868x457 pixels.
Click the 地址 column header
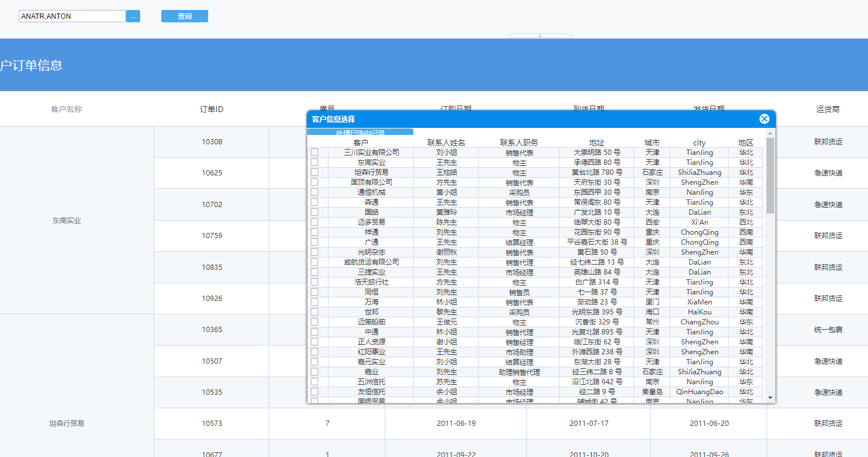click(596, 143)
